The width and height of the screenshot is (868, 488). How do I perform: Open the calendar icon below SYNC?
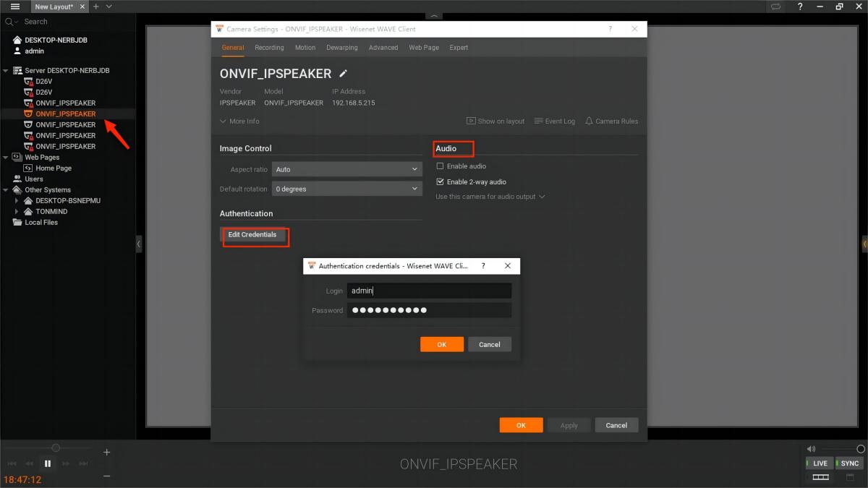click(850, 477)
